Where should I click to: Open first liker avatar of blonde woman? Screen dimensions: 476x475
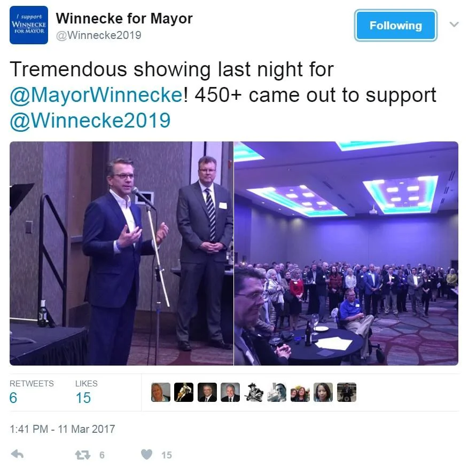point(161,392)
